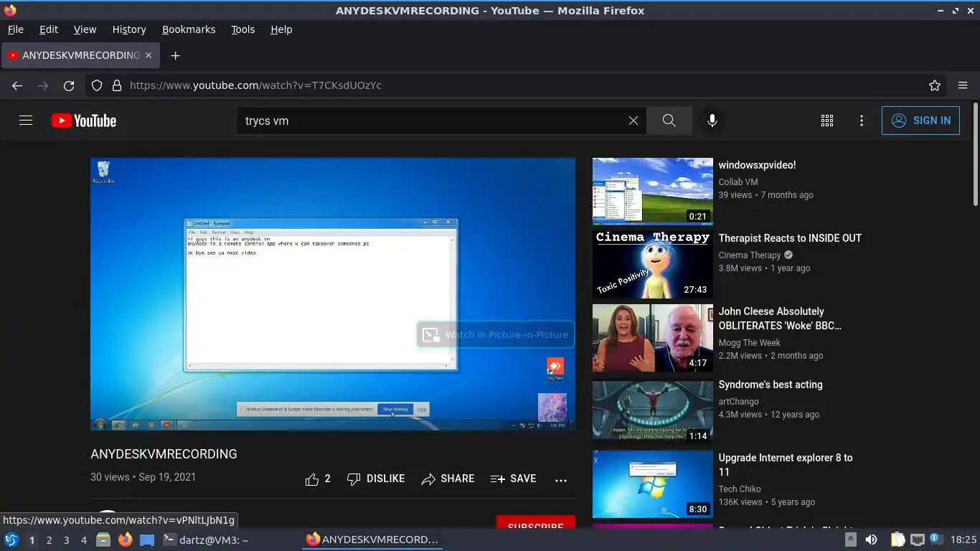Close the ANYDESKVMRECORDING tab
This screenshot has height=551, width=980.
point(149,55)
